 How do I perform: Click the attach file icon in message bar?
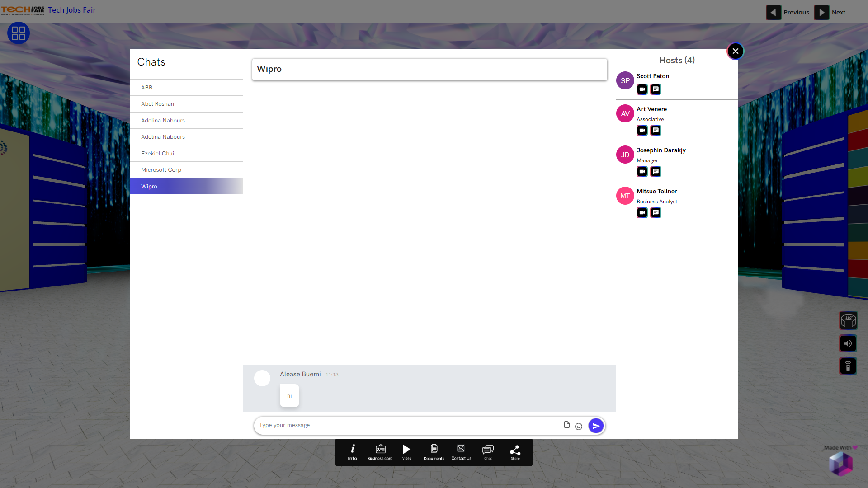tap(567, 424)
